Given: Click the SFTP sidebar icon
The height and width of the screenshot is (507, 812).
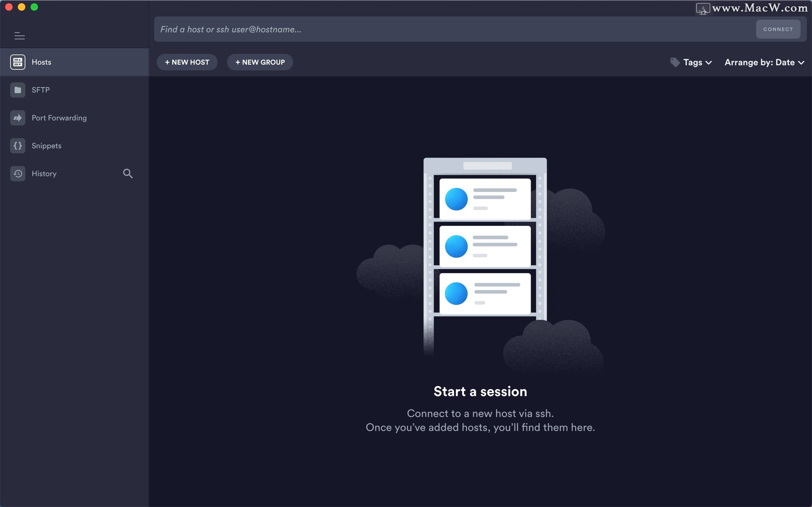Looking at the screenshot, I should click(18, 90).
